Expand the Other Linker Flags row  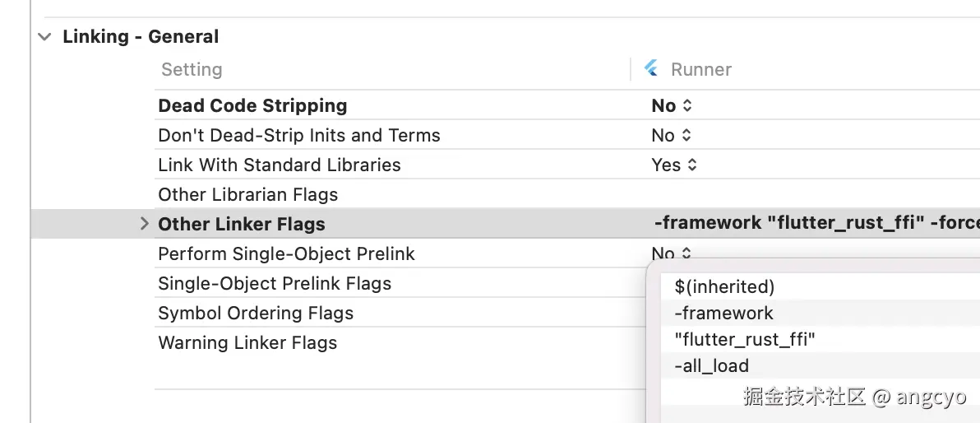(x=145, y=224)
